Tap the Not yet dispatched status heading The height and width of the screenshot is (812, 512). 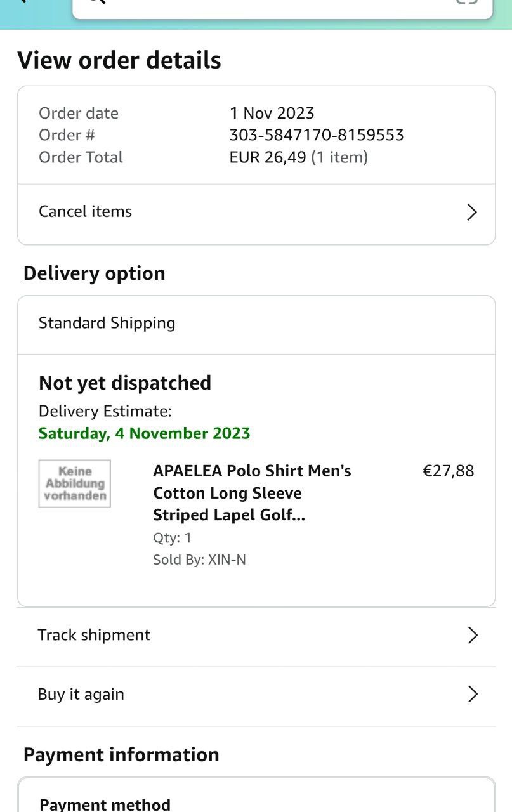125,383
